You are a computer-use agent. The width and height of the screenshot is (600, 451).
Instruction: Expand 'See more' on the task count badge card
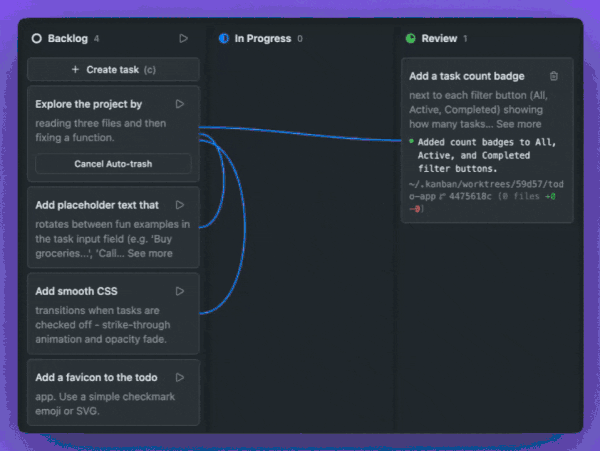tap(517, 124)
